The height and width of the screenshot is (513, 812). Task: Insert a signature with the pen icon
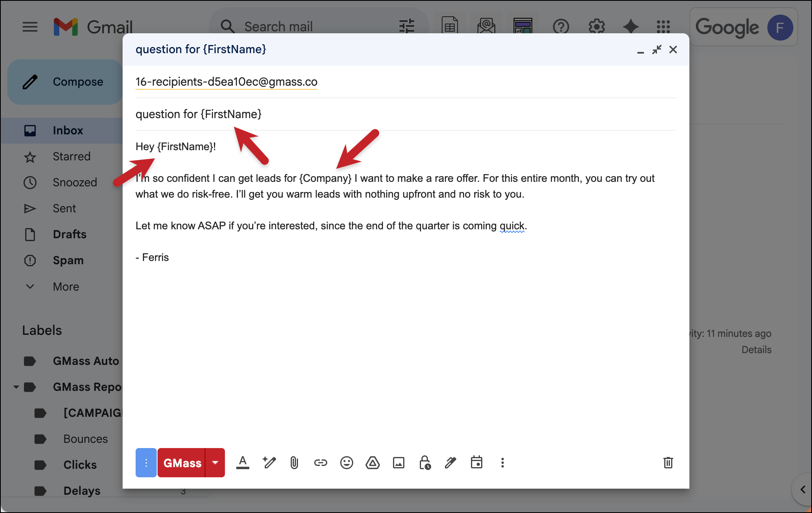point(450,463)
